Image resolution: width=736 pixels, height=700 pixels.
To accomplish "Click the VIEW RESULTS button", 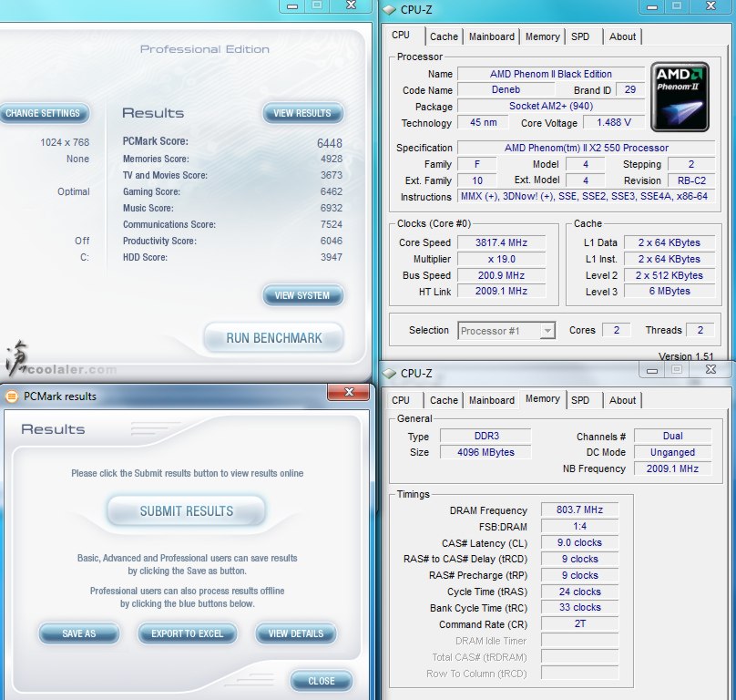I will 302,113.
